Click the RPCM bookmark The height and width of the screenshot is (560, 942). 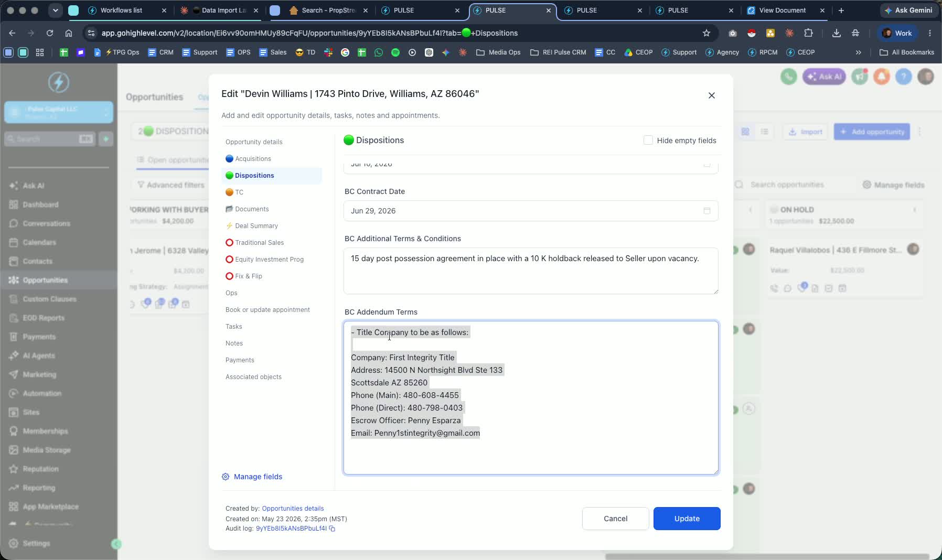pyautogui.click(x=763, y=52)
